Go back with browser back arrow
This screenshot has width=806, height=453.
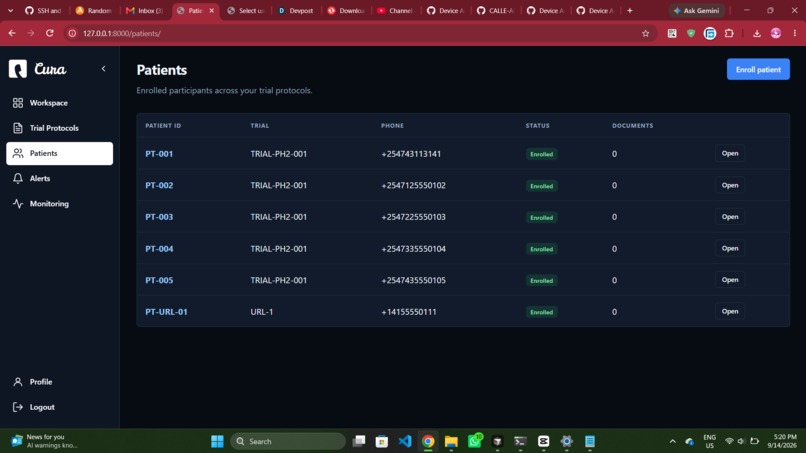12,33
